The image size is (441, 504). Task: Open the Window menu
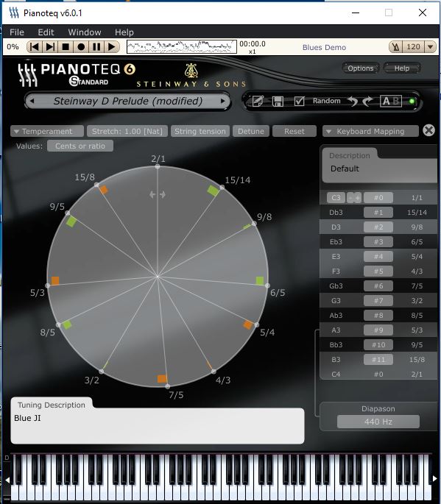[x=85, y=32]
